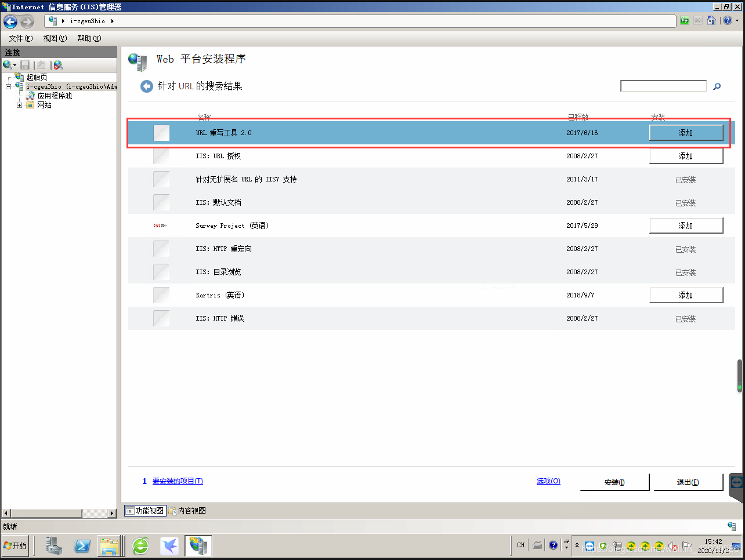This screenshot has height=560, width=745.
Task: Open PowerShell from the taskbar
Action: pyautogui.click(x=82, y=546)
